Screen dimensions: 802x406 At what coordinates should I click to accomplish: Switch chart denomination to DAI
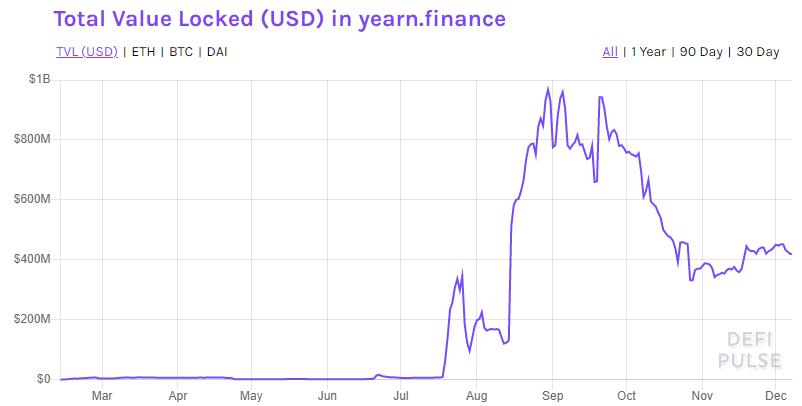pyautogui.click(x=218, y=52)
